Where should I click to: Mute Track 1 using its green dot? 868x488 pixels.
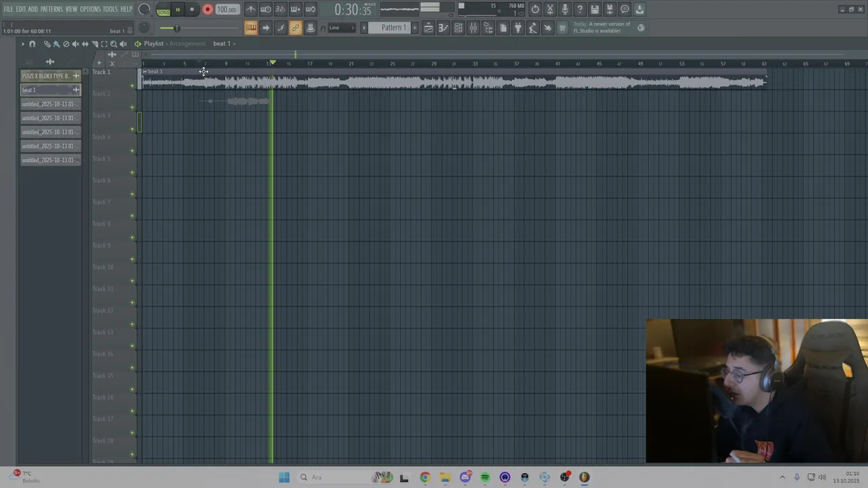coord(132,85)
